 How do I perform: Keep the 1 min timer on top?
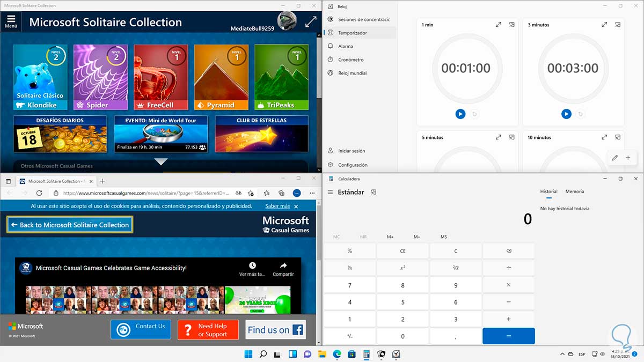coord(511,25)
